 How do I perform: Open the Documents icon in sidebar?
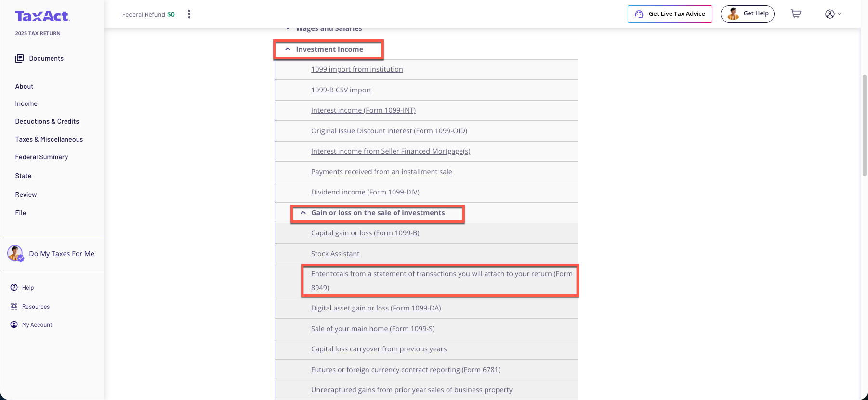tap(19, 58)
